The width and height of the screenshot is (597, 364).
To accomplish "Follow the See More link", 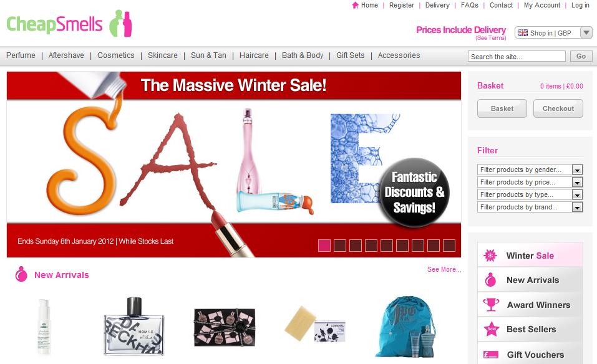I will coord(444,269).
